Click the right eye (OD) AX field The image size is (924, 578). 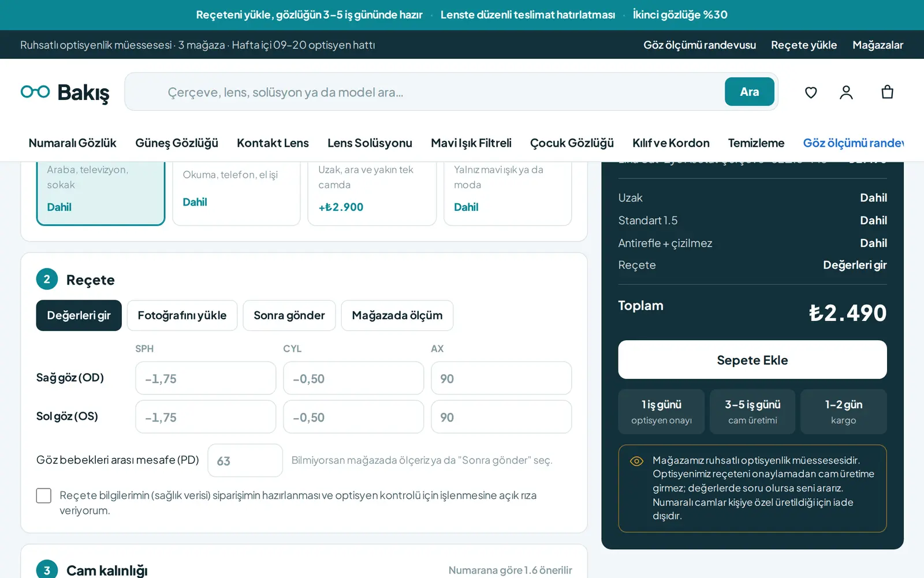[x=501, y=378]
